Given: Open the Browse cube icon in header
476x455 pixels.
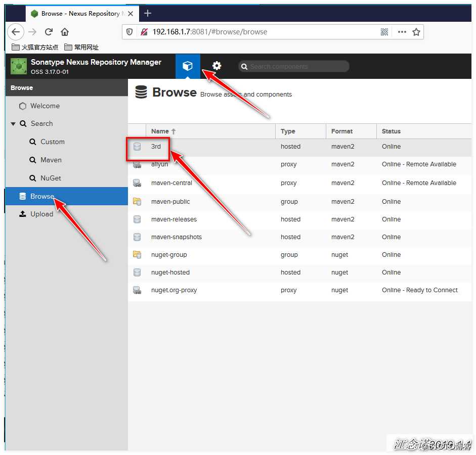Looking at the screenshot, I should (188, 66).
